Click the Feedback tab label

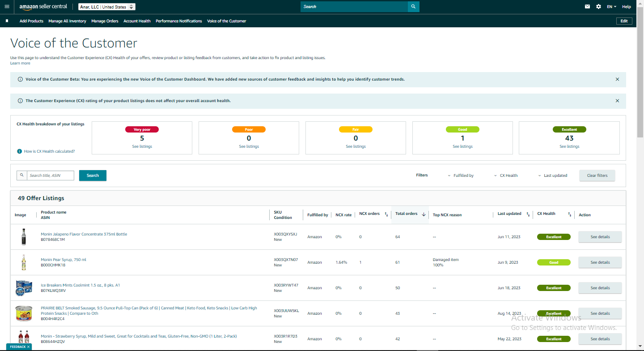tap(18, 347)
